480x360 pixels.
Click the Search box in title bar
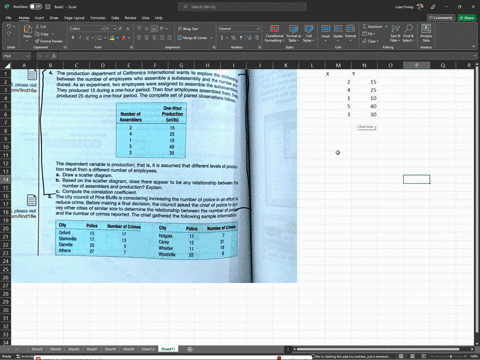242,7
